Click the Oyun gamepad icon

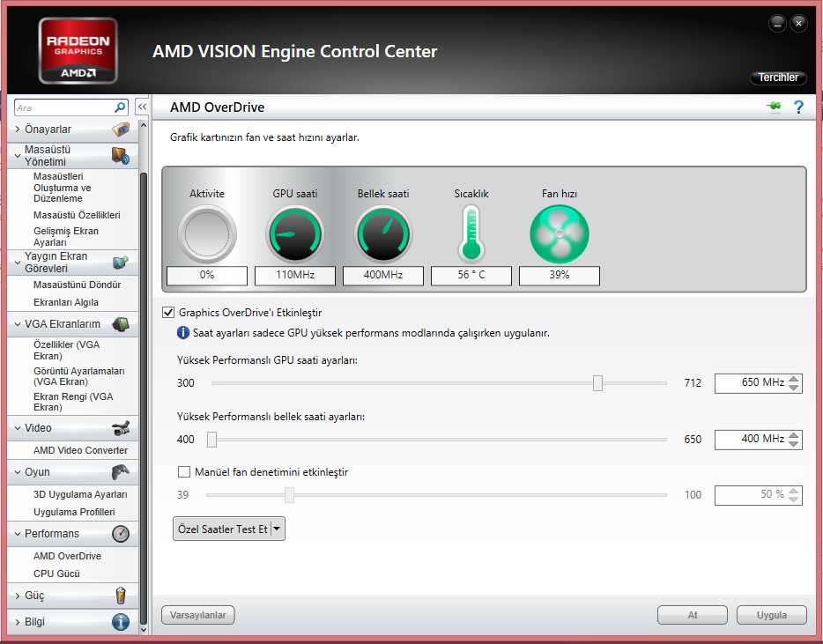(121, 472)
